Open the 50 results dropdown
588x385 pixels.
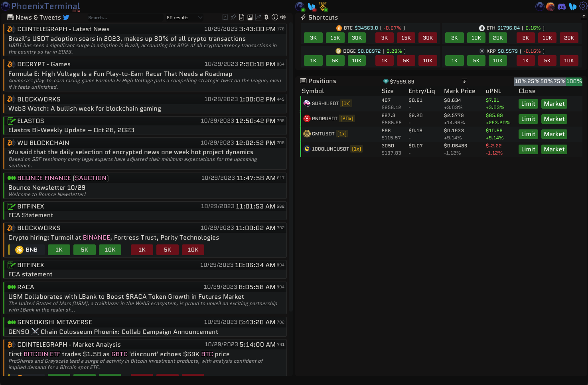pos(184,18)
